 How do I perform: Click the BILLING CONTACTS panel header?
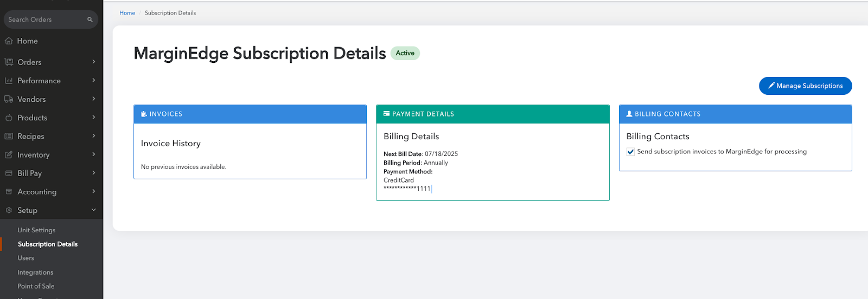point(736,114)
